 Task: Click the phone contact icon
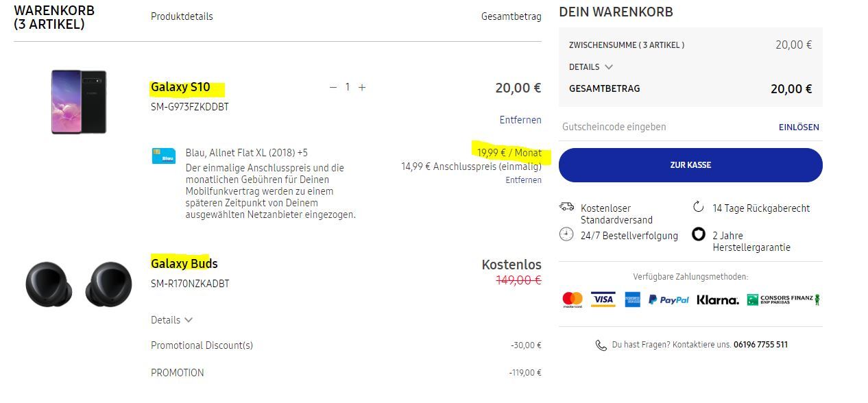click(x=601, y=345)
